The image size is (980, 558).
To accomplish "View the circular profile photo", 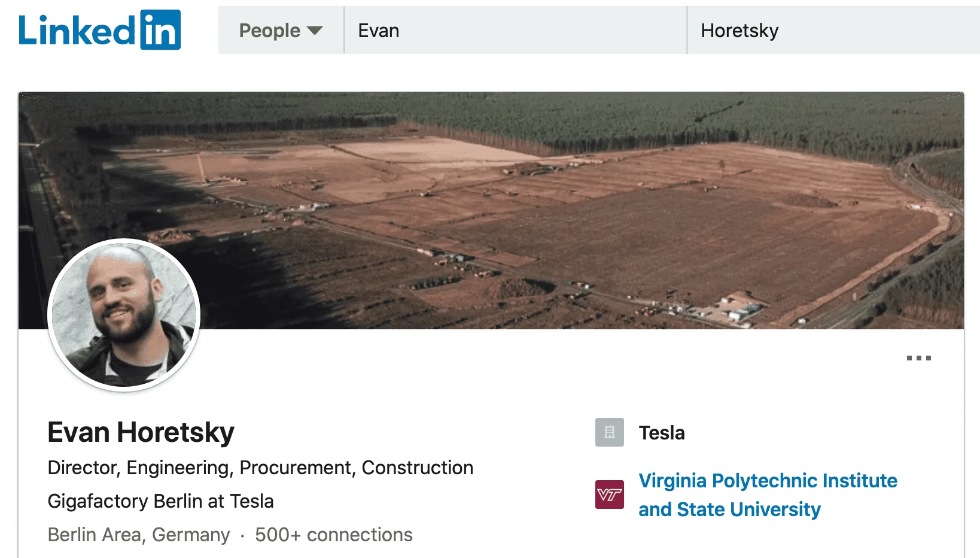I will point(124,315).
